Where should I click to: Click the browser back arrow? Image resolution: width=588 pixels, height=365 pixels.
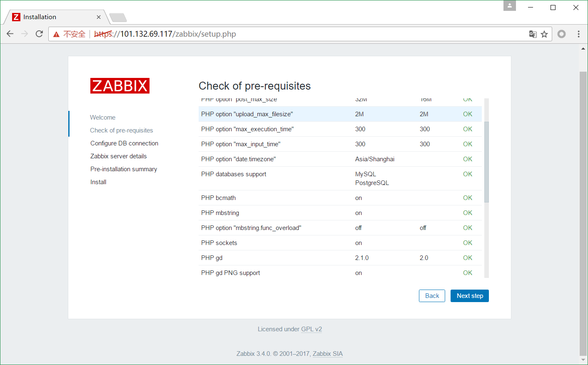click(x=10, y=34)
